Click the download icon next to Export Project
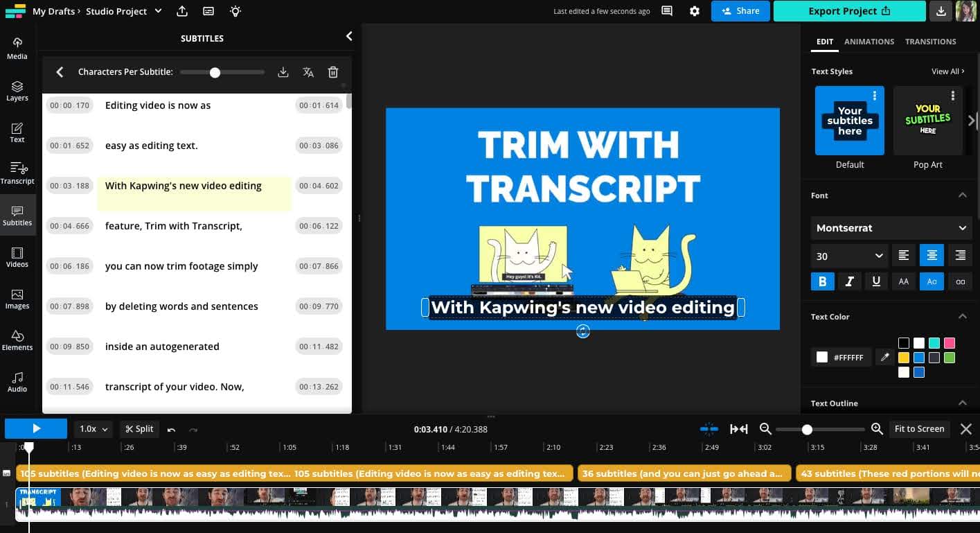Screen dimensions: 980x533 (x=941, y=11)
